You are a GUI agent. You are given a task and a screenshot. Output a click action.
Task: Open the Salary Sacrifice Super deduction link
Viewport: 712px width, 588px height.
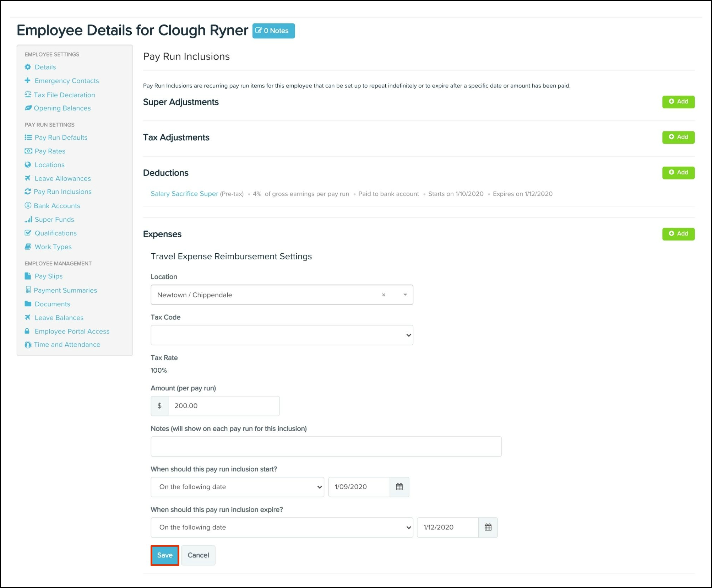184,194
